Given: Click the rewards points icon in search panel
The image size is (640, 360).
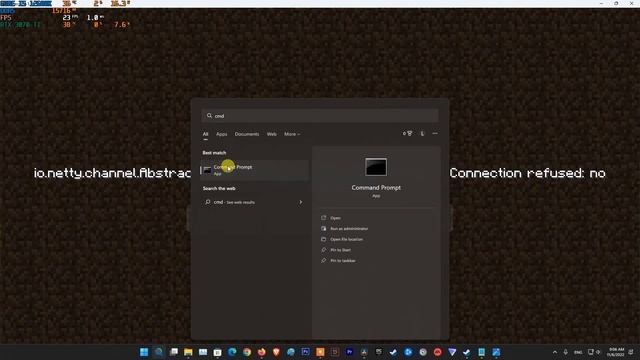Looking at the screenshot, I should point(407,133).
